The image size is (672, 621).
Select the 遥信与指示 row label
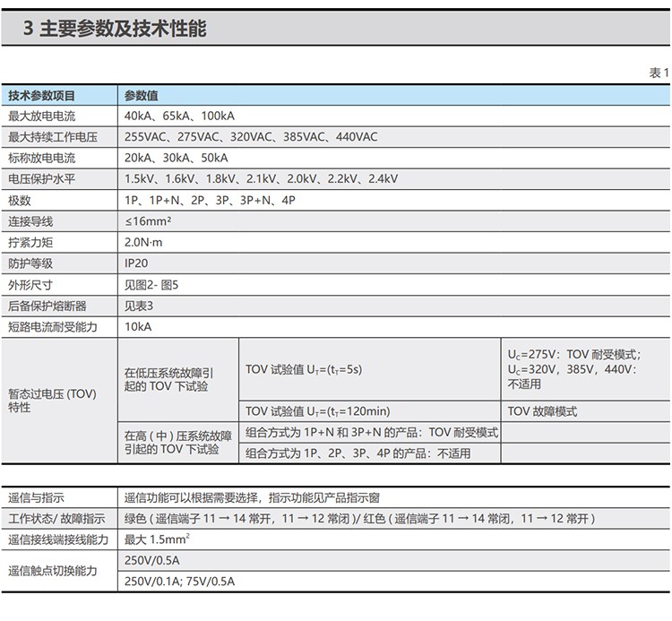[36, 497]
